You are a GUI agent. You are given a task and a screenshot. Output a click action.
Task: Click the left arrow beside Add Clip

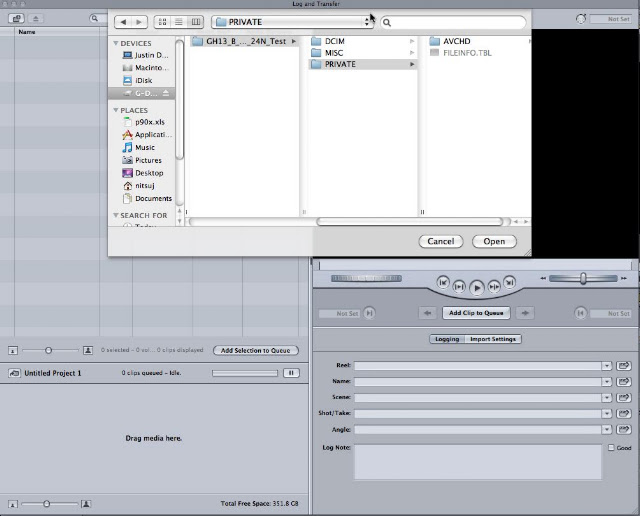427,313
